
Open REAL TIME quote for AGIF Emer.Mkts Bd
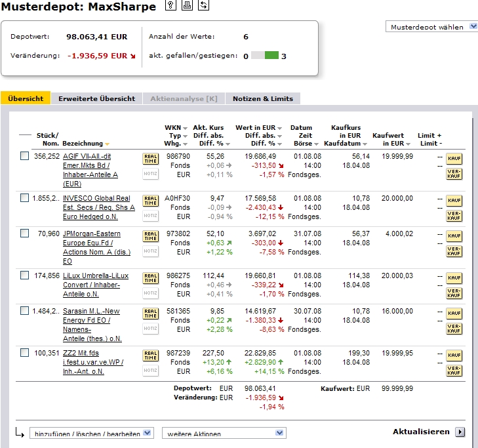tap(151, 159)
